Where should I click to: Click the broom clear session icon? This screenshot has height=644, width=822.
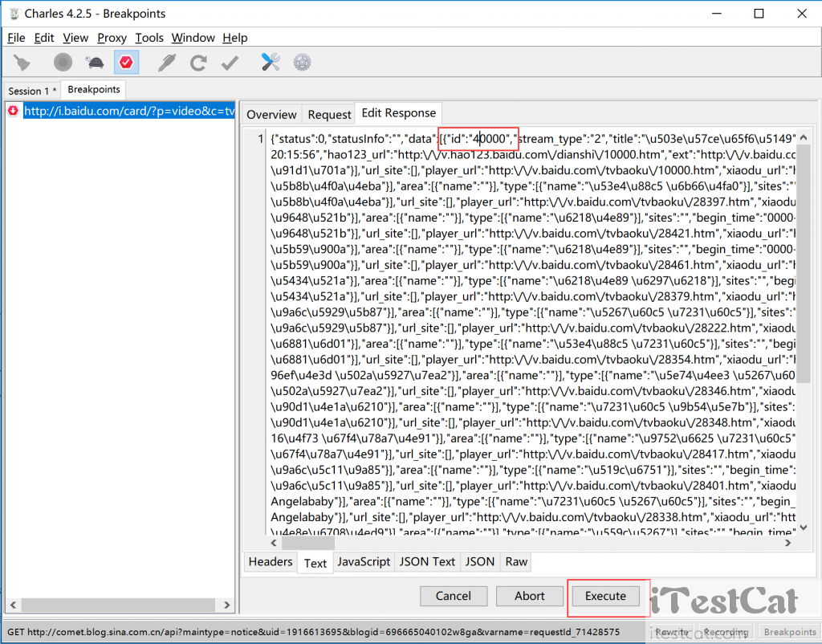[22, 62]
